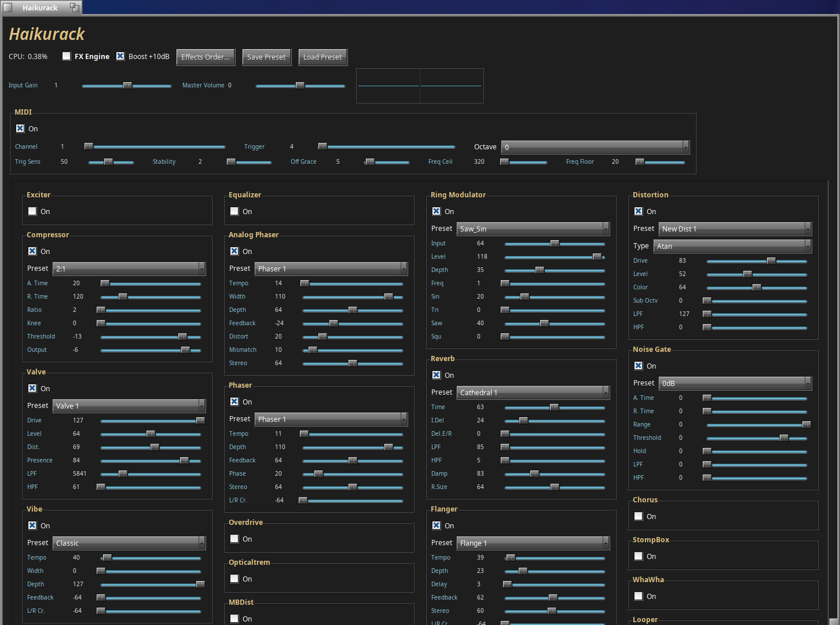
Task: Click the Master Volume slider
Action: (x=300, y=86)
